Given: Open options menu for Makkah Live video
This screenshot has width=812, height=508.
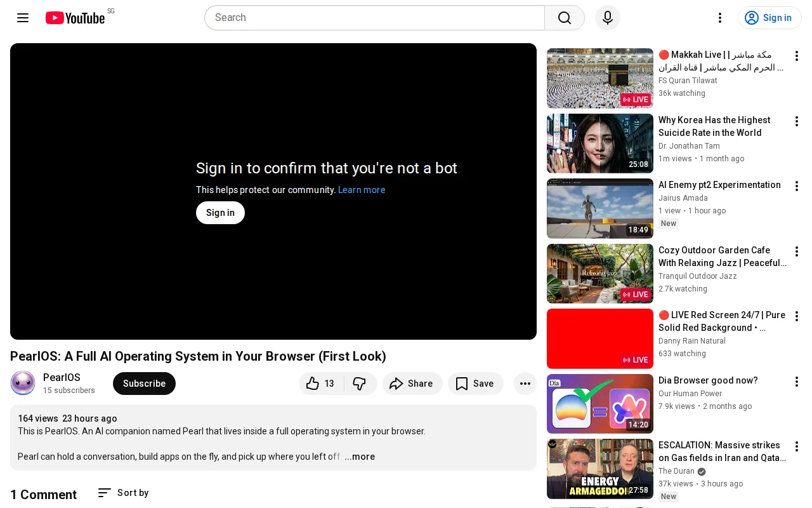Looking at the screenshot, I should pyautogui.click(x=797, y=56).
